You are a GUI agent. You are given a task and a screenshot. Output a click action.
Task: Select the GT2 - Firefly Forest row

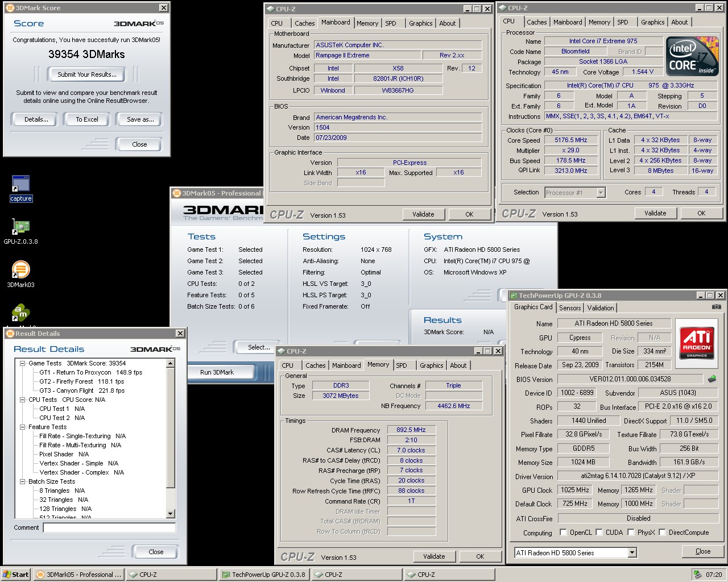(x=82, y=381)
